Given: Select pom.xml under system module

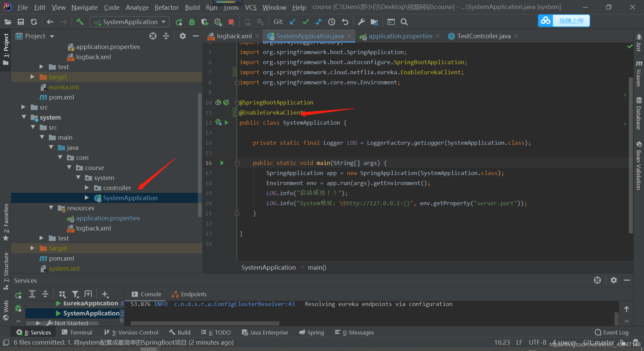Looking at the screenshot, I should coord(61,258).
